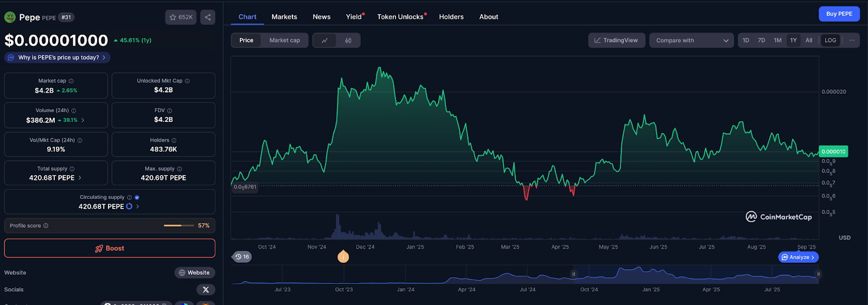The image size is (868, 305).
Task: Open the Website link button
Action: click(x=195, y=272)
